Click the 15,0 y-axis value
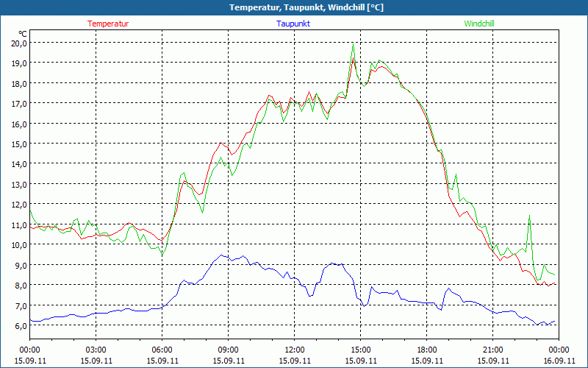This screenshot has width=588, height=368. tap(19, 144)
